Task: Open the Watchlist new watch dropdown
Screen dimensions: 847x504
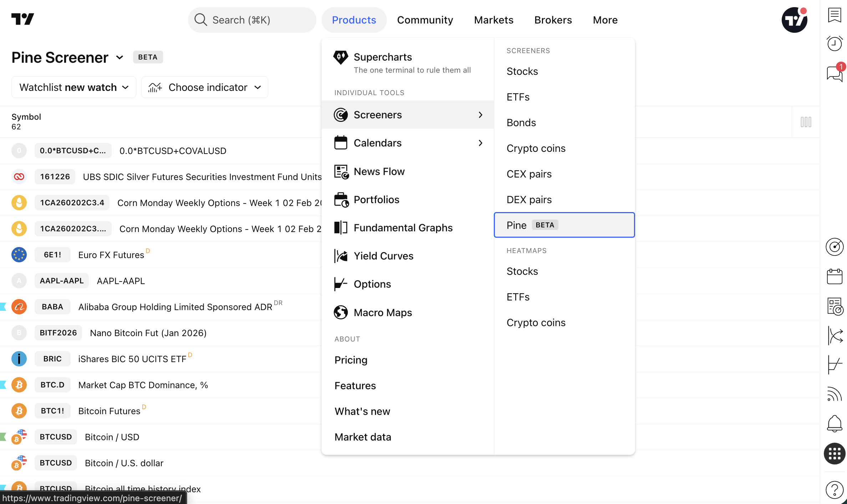Action: point(74,87)
